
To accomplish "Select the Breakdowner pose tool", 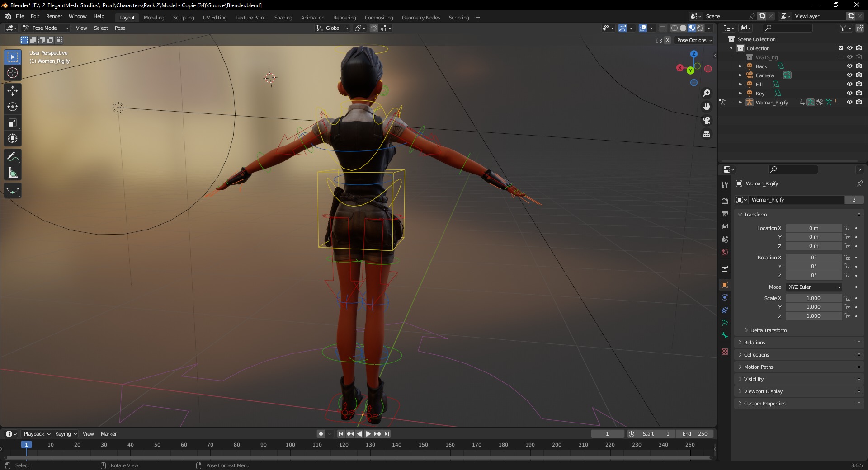I will pyautogui.click(x=13, y=191).
